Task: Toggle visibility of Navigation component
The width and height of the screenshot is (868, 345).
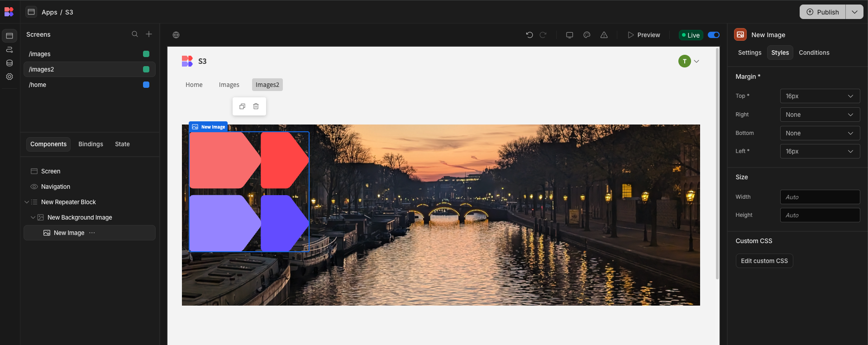Action: pos(34,187)
